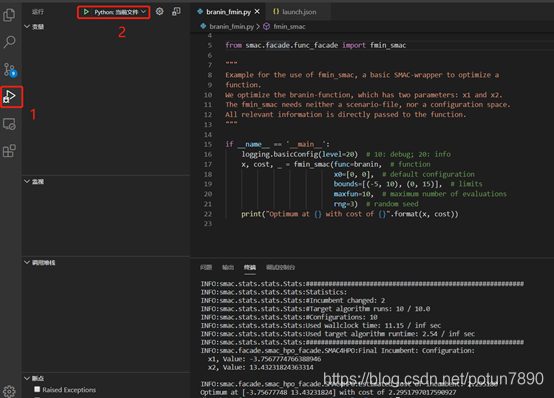Click the terminal line 'x2, Value: 13.43231824363314'
The image size is (554, 398).
[260, 368]
